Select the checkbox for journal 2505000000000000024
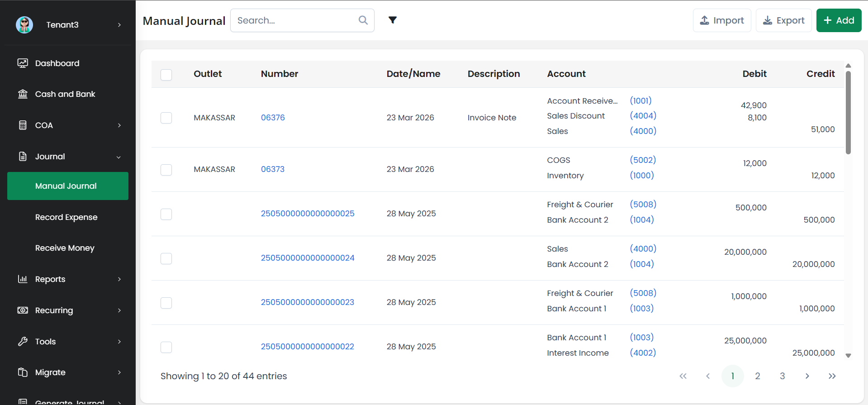 point(166,258)
